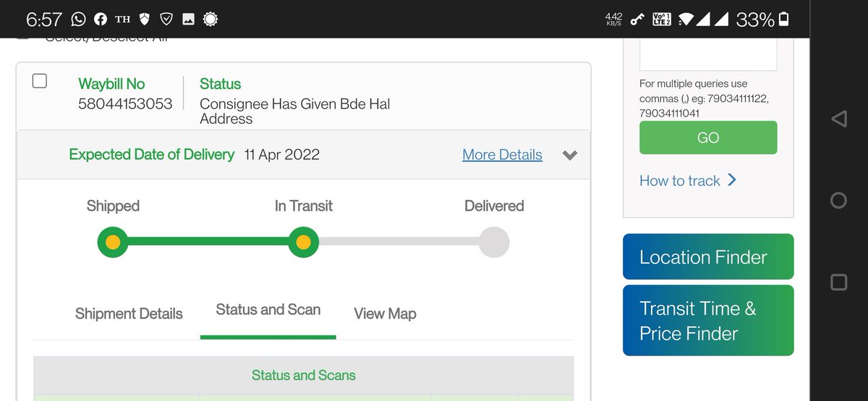Tap the 33% battery percentage
The width and height of the screenshot is (868, 401).
click(x=755, y=20)
